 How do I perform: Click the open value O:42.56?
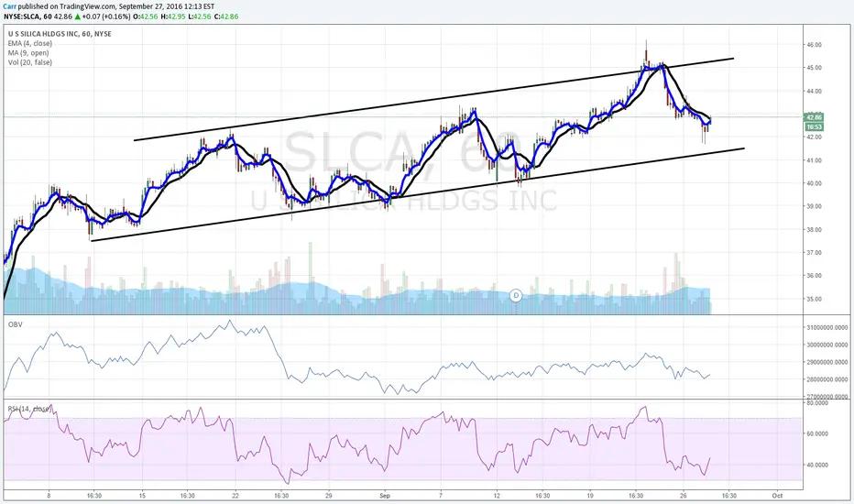(x=146, y=16)
